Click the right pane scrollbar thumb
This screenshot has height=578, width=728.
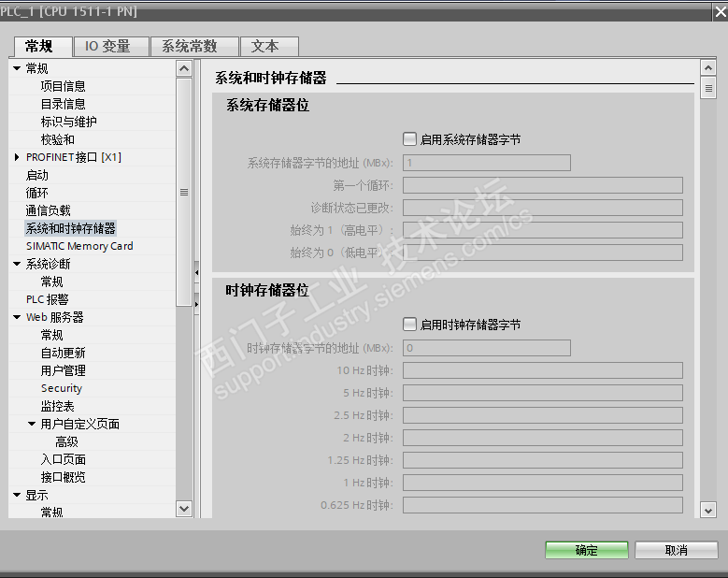tap(708, 88)
